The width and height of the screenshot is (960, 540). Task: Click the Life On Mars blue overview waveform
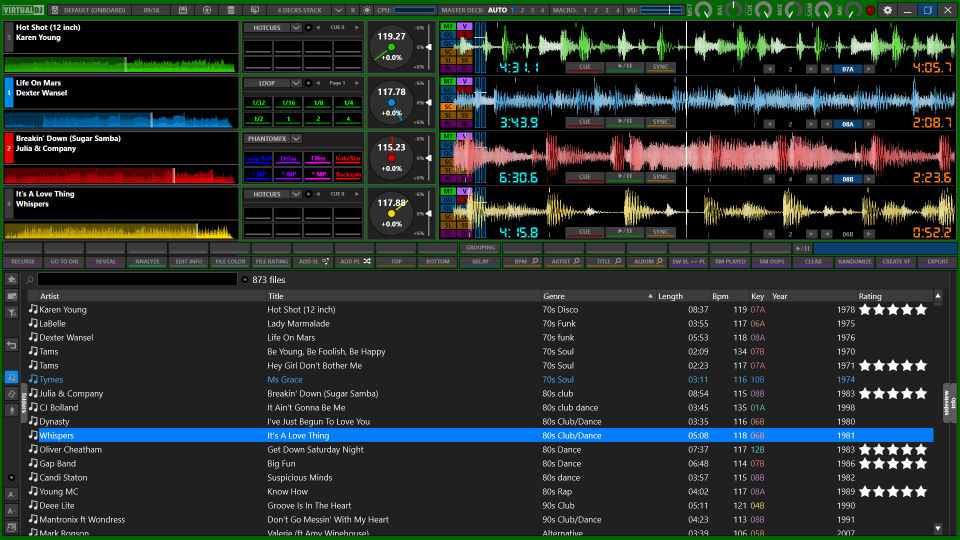click(x=121, y=120)
